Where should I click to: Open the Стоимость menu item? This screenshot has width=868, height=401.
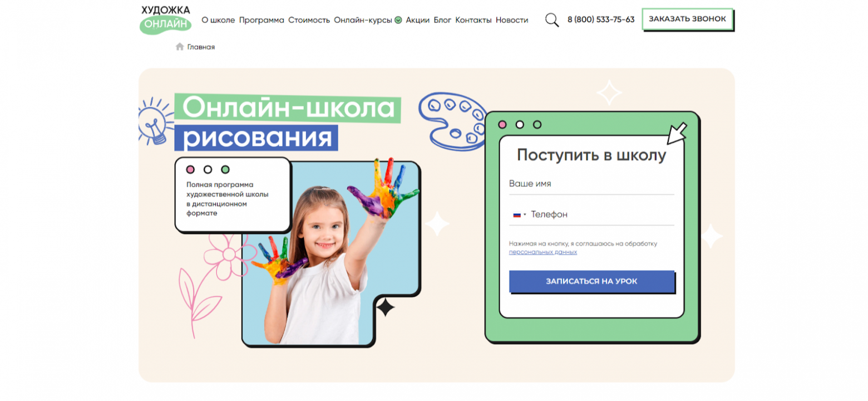click(309, 20)
